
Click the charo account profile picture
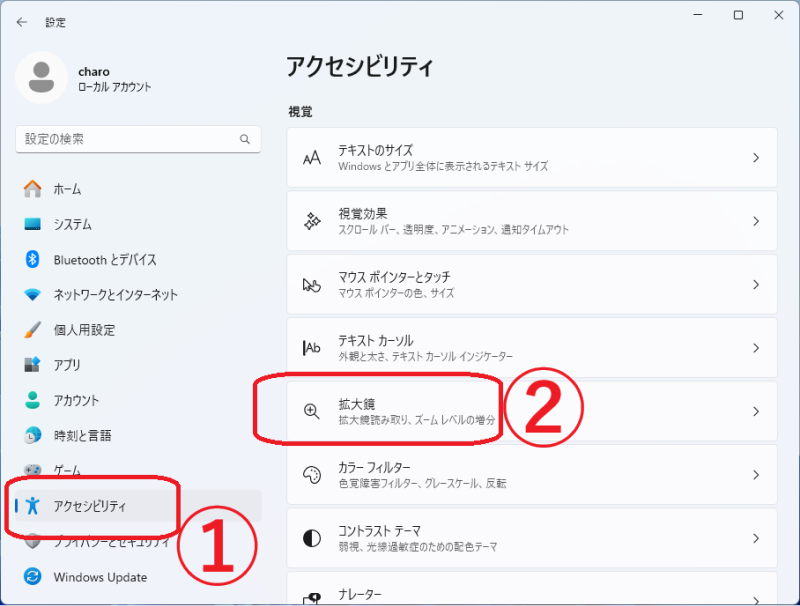coord(42,77)
